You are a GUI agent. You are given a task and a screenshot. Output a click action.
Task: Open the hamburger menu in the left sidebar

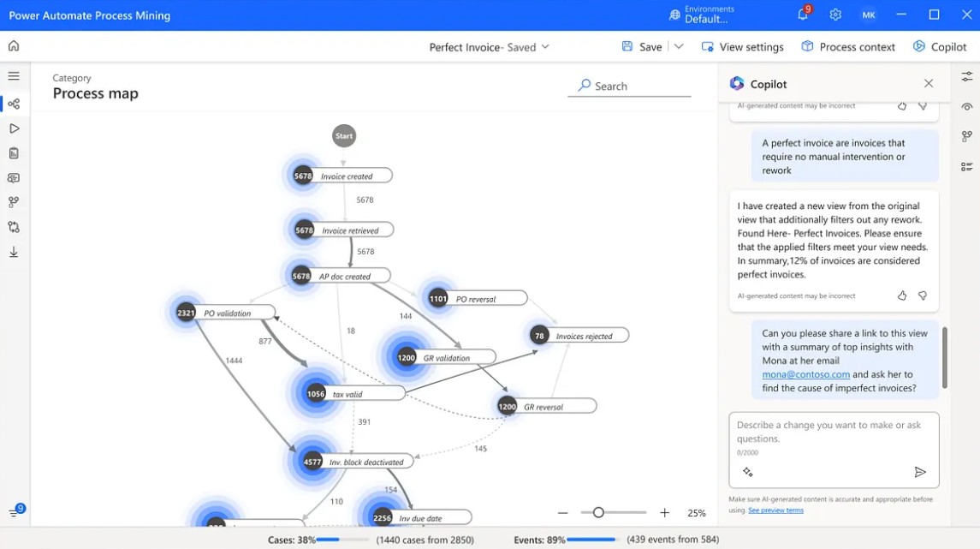(x=14, y=76)
